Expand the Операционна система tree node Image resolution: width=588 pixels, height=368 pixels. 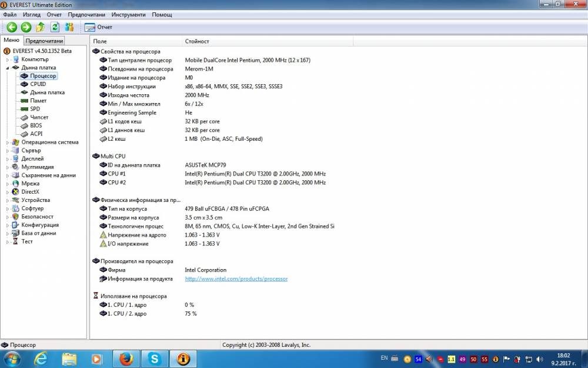point(7,142)
